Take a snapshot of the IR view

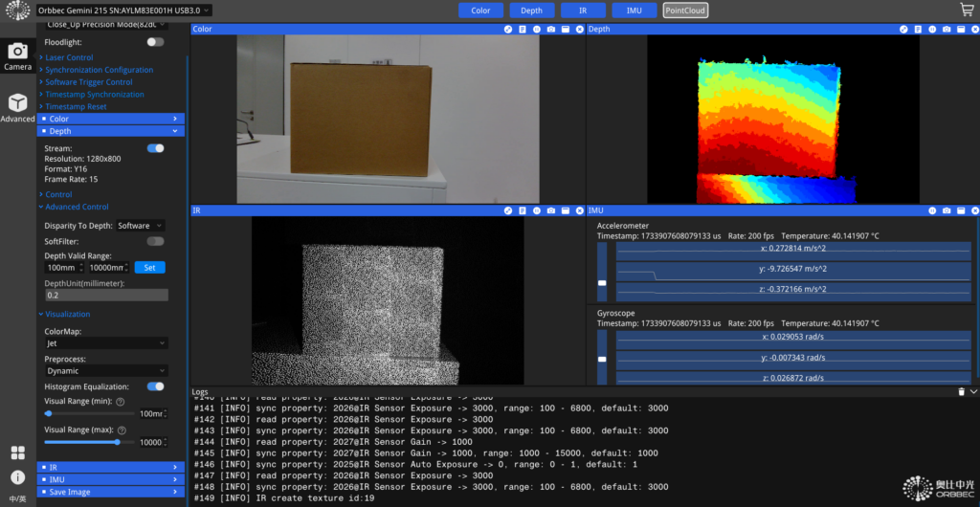pyautogui.click(x=550, y=211)
